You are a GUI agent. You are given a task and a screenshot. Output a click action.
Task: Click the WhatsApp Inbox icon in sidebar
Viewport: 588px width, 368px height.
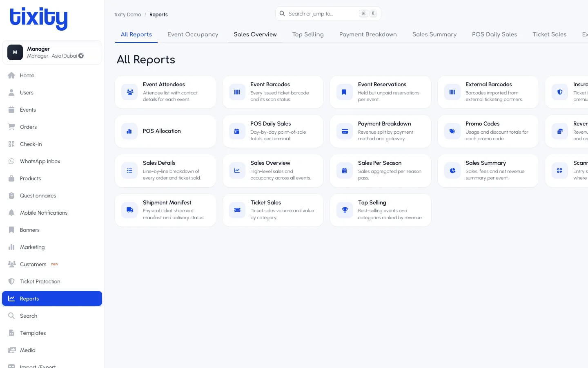pos(11,161)
